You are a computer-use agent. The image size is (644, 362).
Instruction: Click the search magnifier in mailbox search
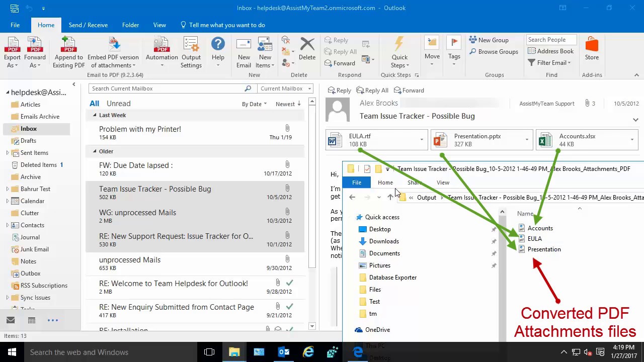point(248,88)
